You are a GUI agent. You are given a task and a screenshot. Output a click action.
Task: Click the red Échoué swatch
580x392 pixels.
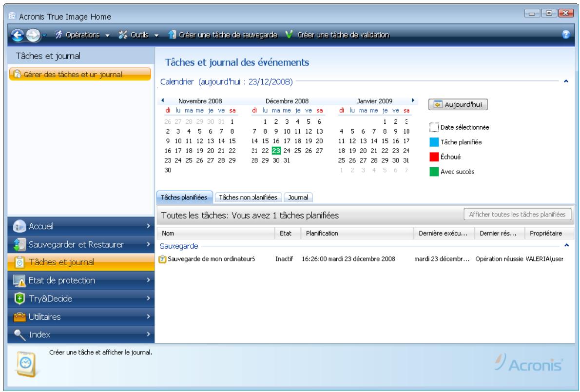434,157
